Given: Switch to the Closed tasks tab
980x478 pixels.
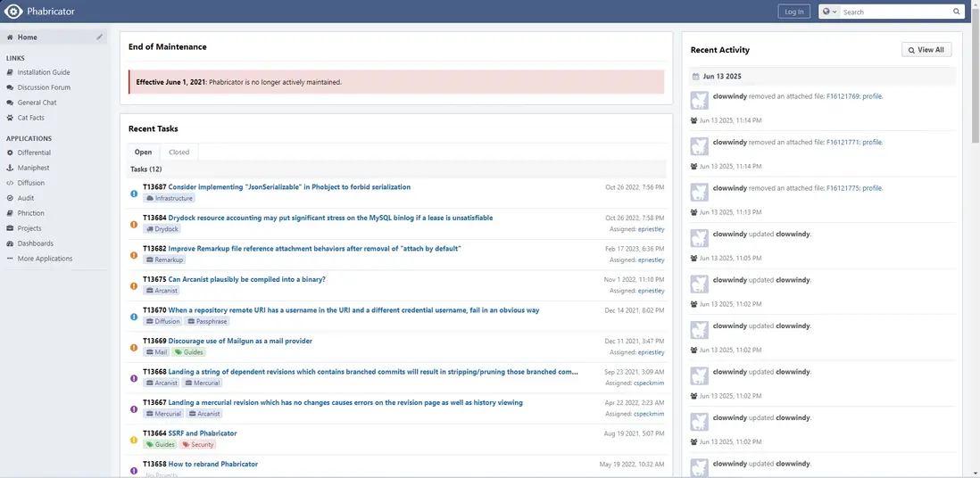Looking at the screenshot, I should [x=179, y=152].
